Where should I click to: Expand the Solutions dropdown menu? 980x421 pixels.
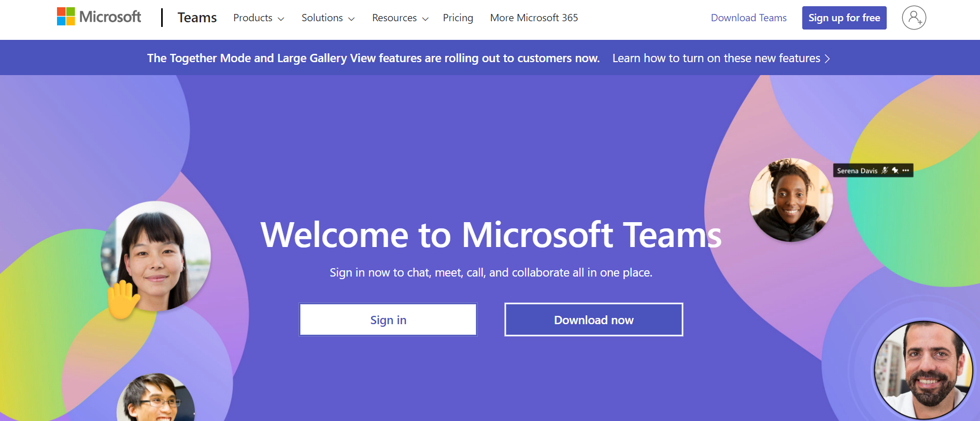328,18
